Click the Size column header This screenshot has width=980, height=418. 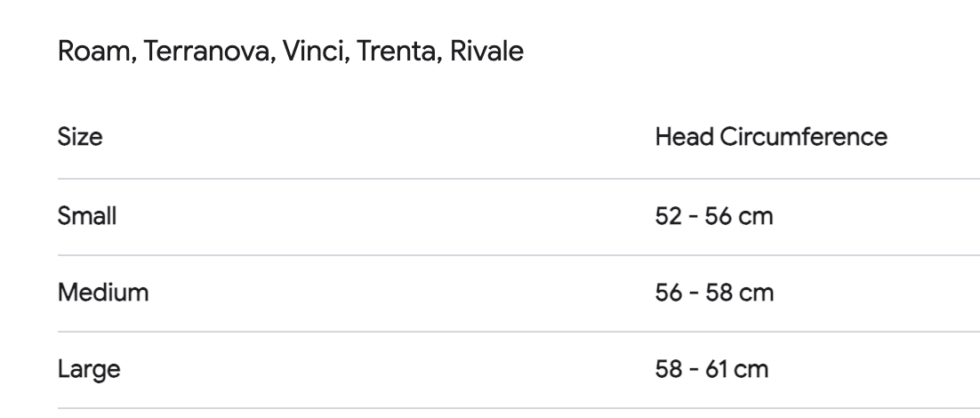[x=80, y=137]
